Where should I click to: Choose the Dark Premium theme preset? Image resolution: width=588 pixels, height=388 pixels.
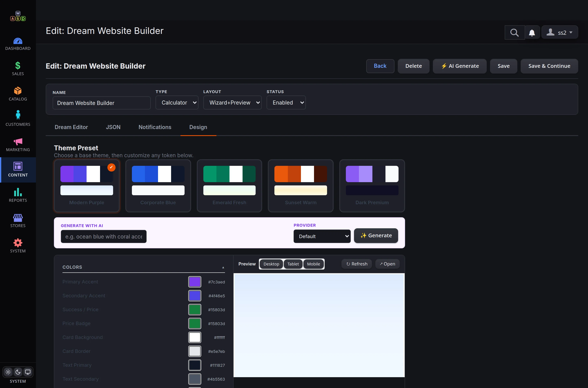point(372,186)
